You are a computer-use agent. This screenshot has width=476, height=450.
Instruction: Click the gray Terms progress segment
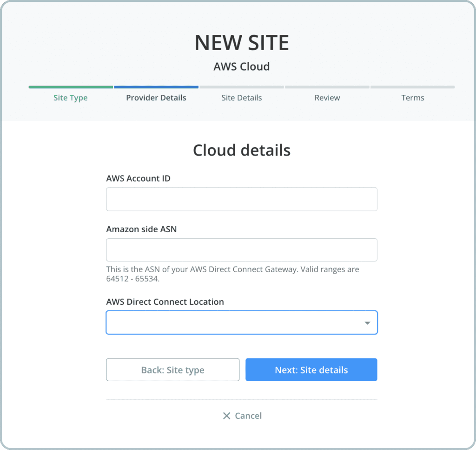click(412, 87)
